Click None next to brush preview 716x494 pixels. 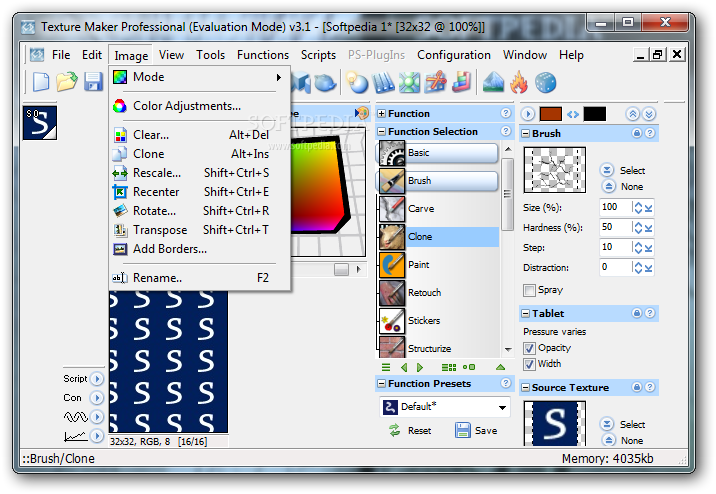tap(622, 186)
